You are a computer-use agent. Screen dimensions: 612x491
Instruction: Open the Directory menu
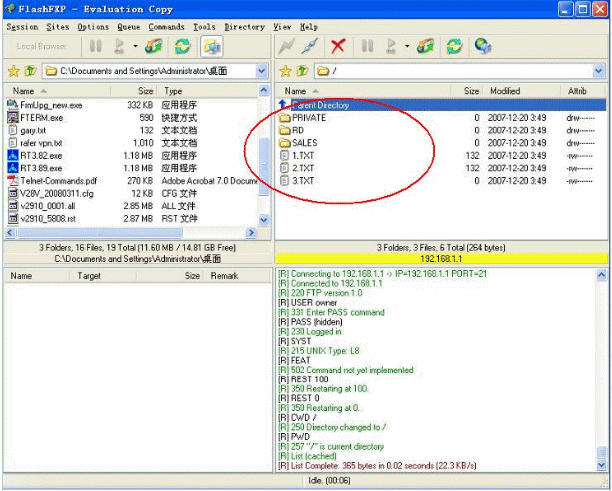tap(244, 27)
